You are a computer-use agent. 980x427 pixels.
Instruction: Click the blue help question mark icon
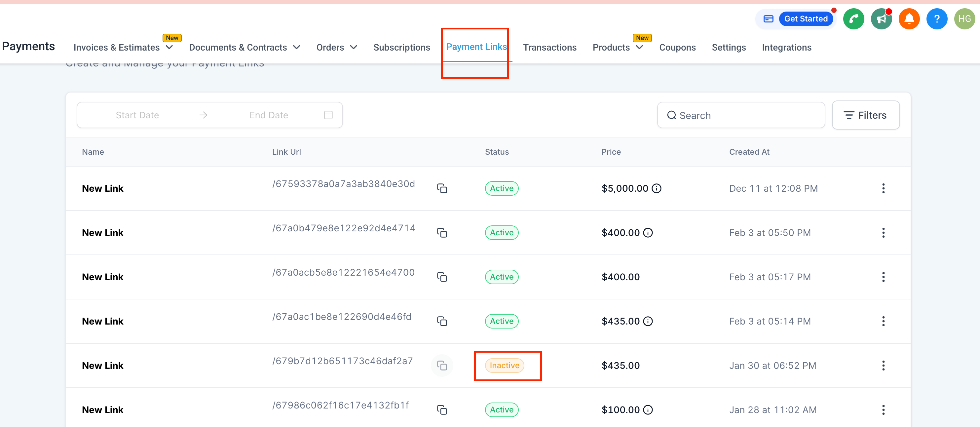(x=937, y=19)
